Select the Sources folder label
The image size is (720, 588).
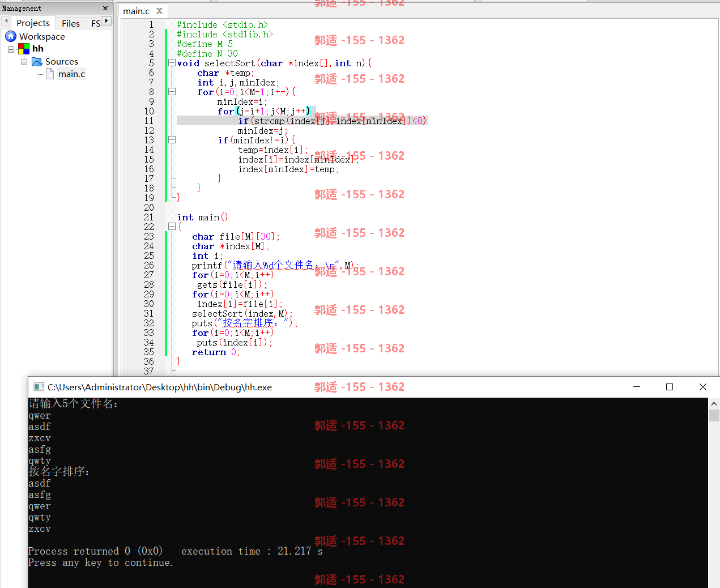click(62, 61)
